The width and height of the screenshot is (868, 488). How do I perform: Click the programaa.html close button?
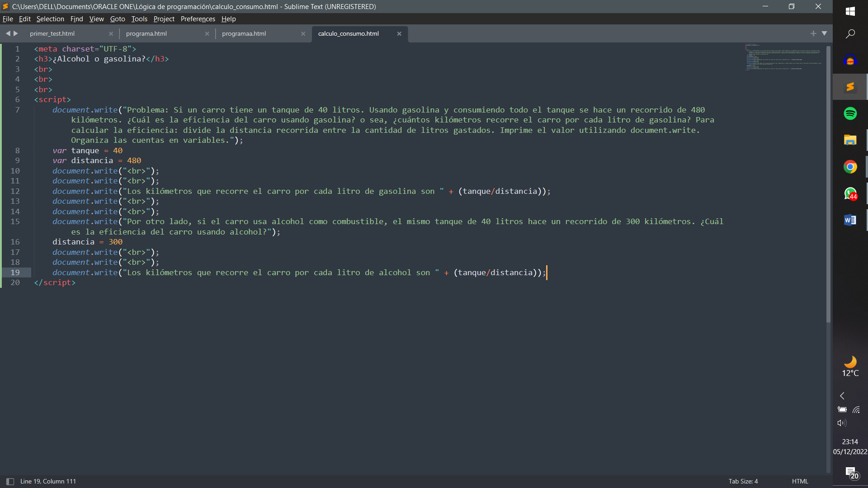point(303,33)
